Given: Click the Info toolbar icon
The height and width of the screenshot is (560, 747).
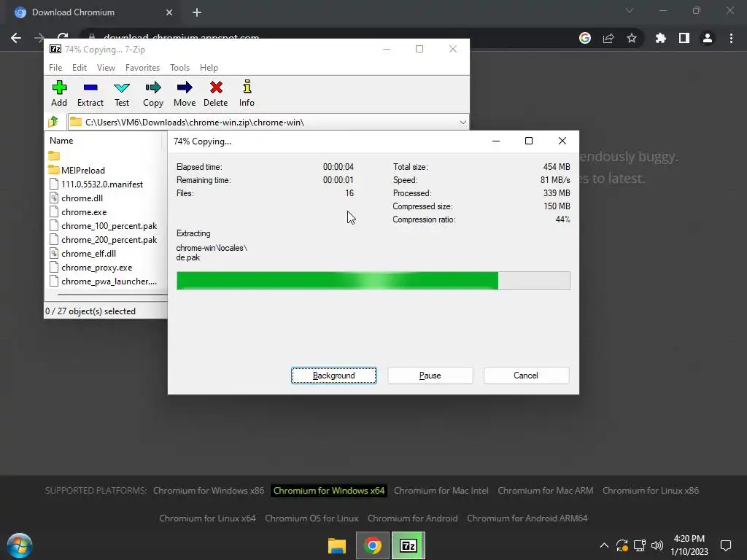Looking at the screenshot, I should 247,87.
